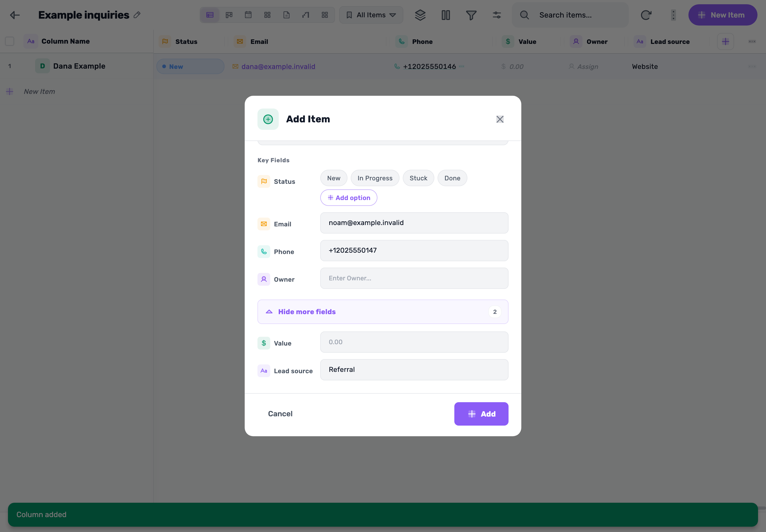Open the stacked layers grouping icon

(420, 15)
